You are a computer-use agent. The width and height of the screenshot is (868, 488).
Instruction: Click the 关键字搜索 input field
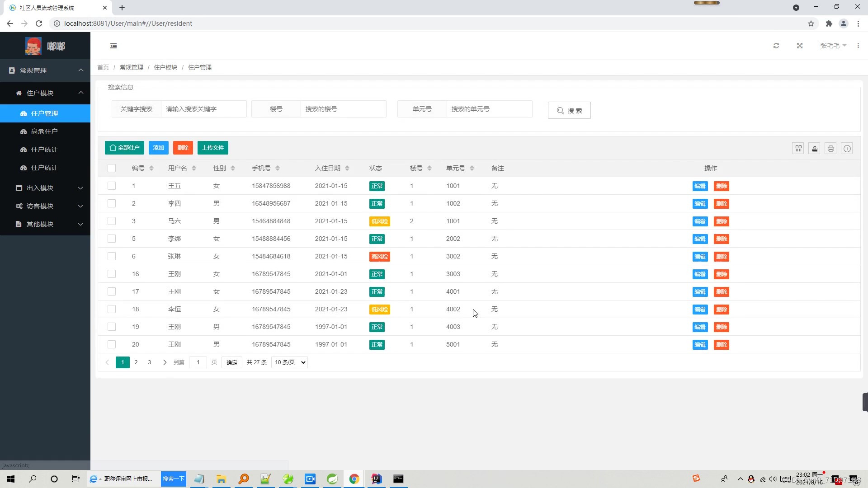[203, 109]
